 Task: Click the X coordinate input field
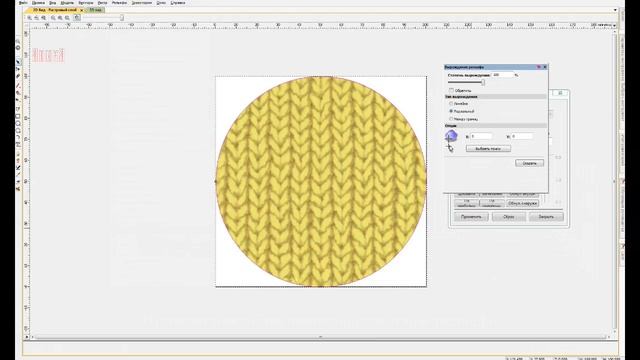482,136
